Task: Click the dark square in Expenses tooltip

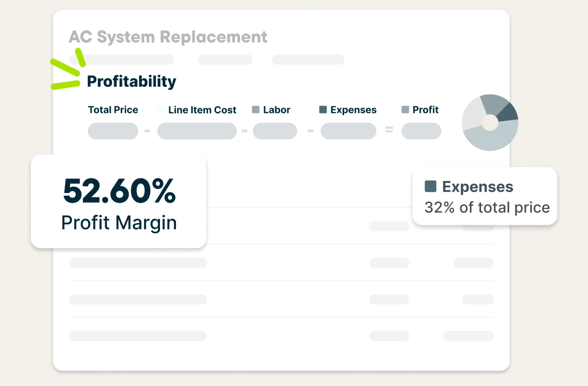Action: (x=430, y=186)
